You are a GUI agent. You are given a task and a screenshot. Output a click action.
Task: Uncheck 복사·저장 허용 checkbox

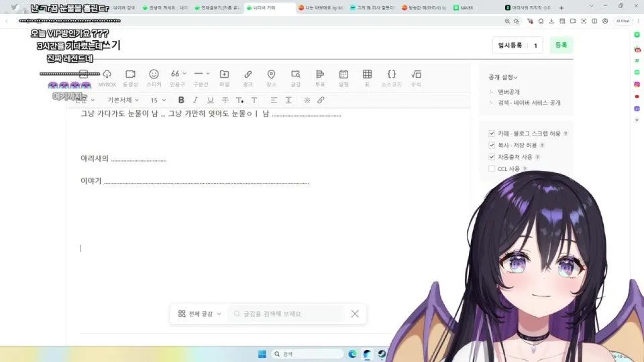[x=492, y=145]
